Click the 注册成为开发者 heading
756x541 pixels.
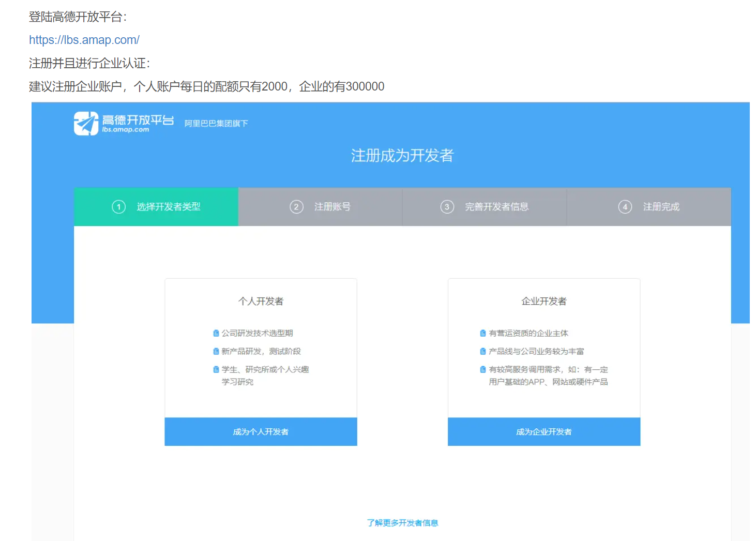point(402,156)
